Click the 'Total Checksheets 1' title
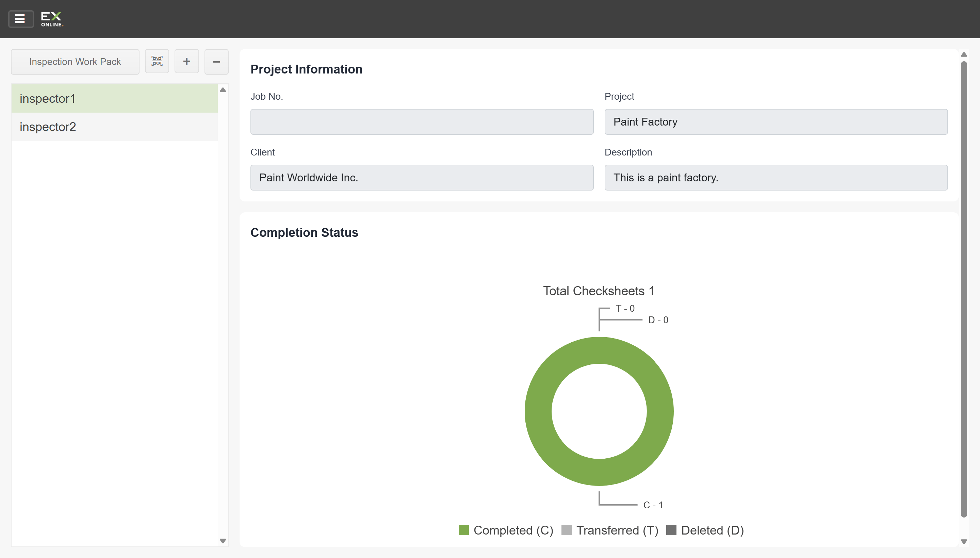The width and height of the screenshot is (980, 558). (x=598, y=291)
